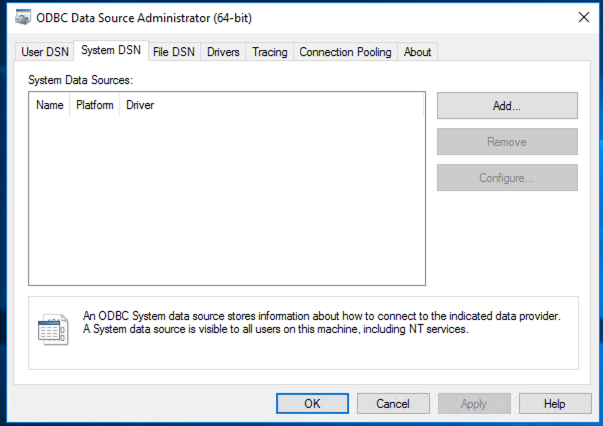Click the Configure... button

pyautogui.click(x=507, y=178)
